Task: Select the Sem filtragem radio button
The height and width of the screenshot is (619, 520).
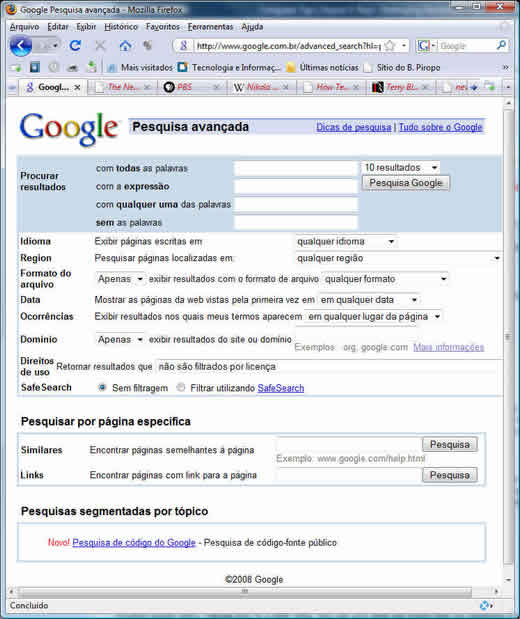Action: click(102, 387)
